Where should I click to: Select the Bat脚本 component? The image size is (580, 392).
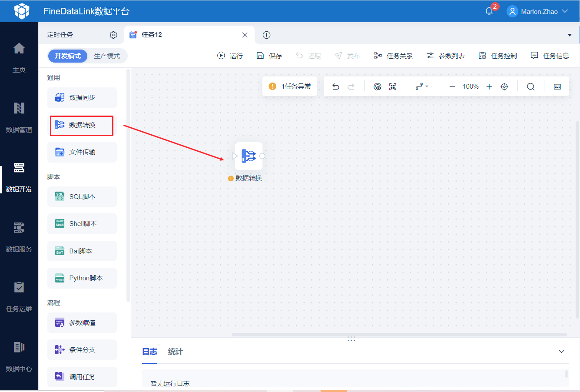(82, 251)
